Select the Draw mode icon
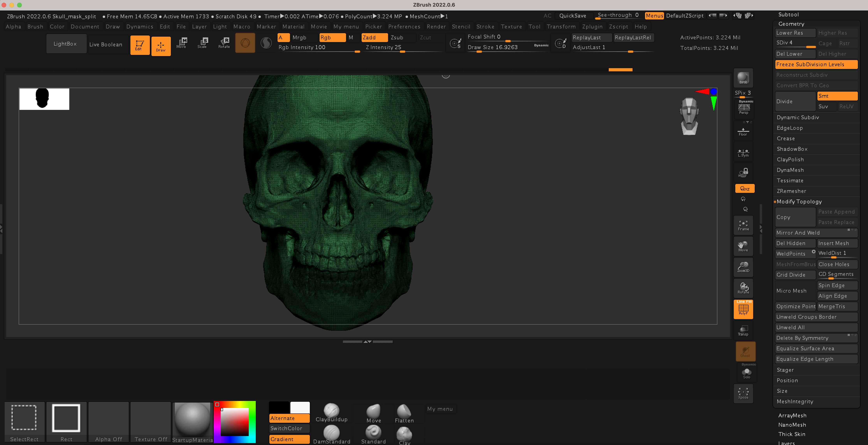868x445 pixels. point(161,46)
